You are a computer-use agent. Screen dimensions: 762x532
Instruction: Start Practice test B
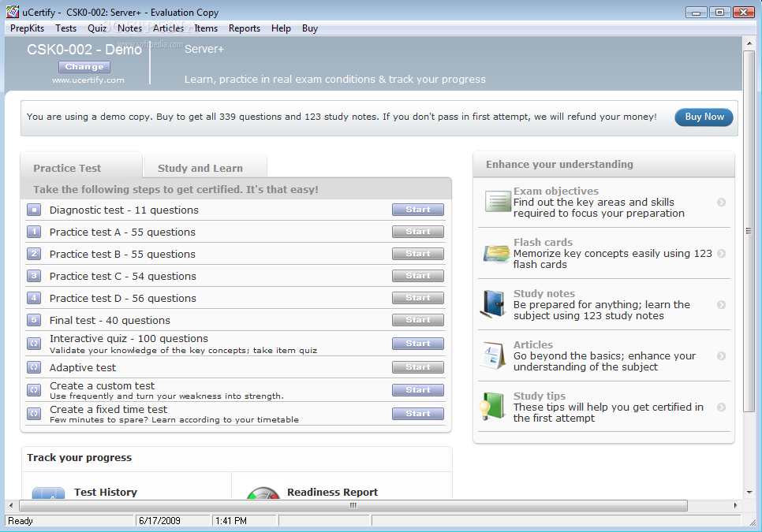418,254
